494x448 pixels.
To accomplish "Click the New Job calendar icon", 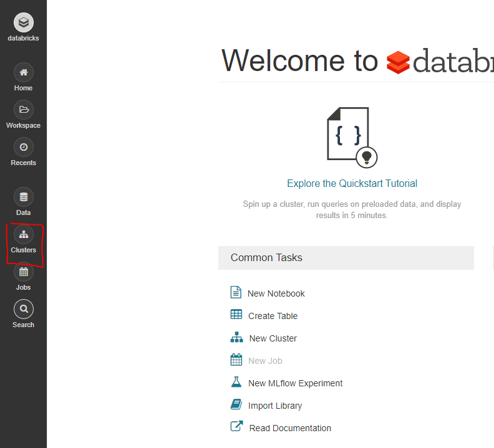I will pos(236,360).
